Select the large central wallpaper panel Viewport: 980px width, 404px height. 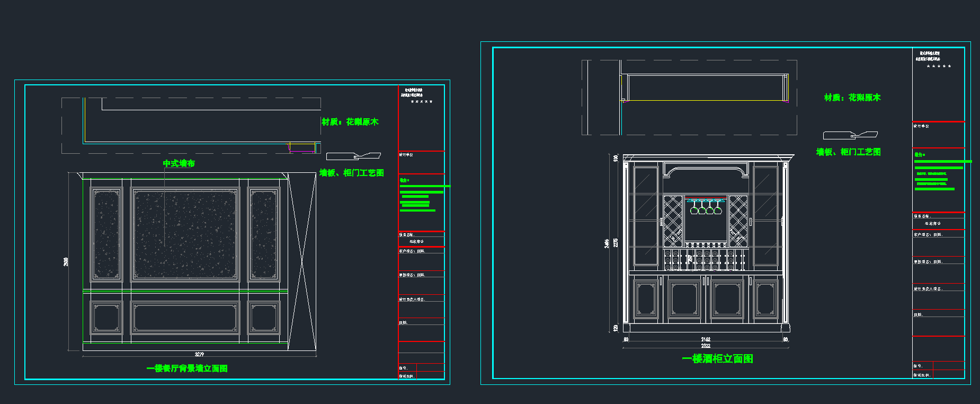tap(185, 234)
